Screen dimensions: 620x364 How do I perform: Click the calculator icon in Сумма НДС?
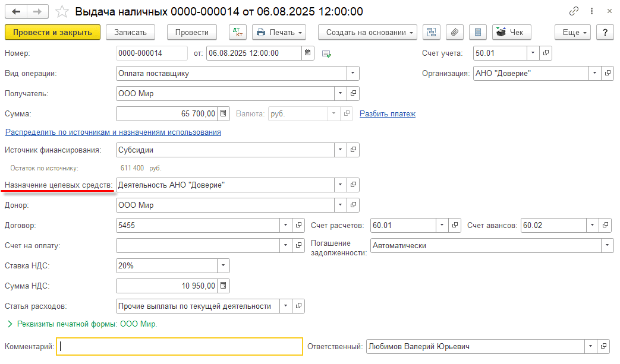point(224,286)
